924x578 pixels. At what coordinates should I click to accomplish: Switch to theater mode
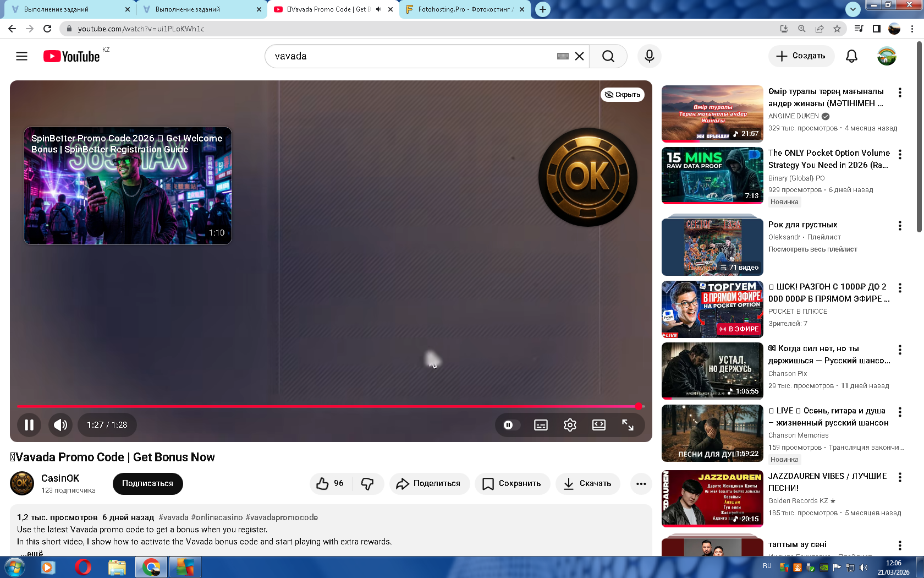[599, 425]
